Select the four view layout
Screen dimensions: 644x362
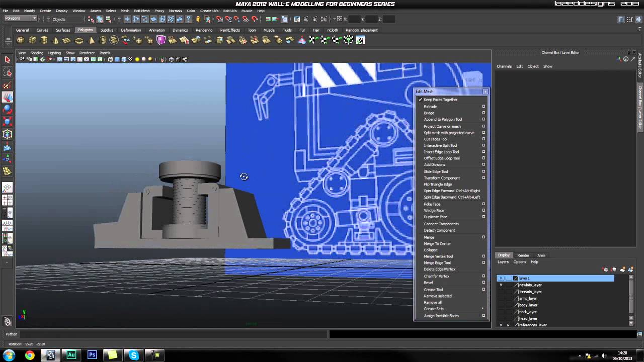(7, 201)
